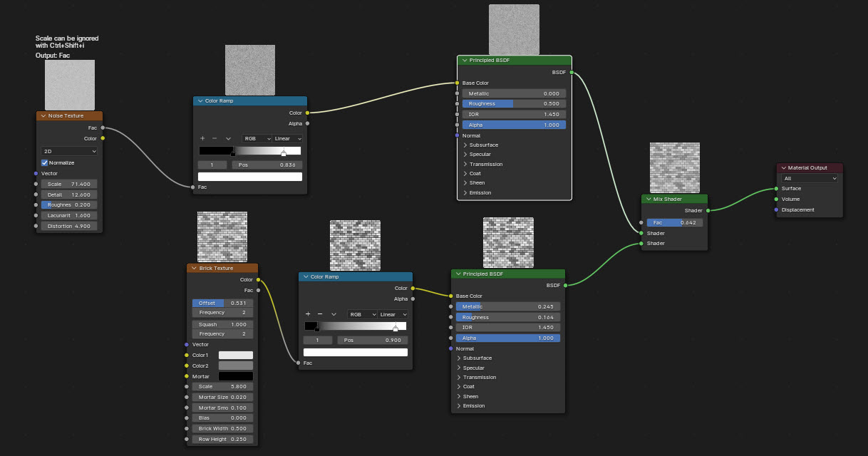Toggle the Normalize checkbox in Noise Texture
This screenshot has width=868, height=456.
pyautogui.click(x=45, y=162)
